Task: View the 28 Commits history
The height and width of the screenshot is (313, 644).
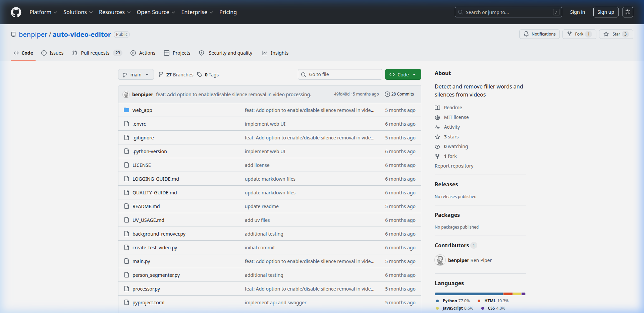Action: click(x=399, y=94)
